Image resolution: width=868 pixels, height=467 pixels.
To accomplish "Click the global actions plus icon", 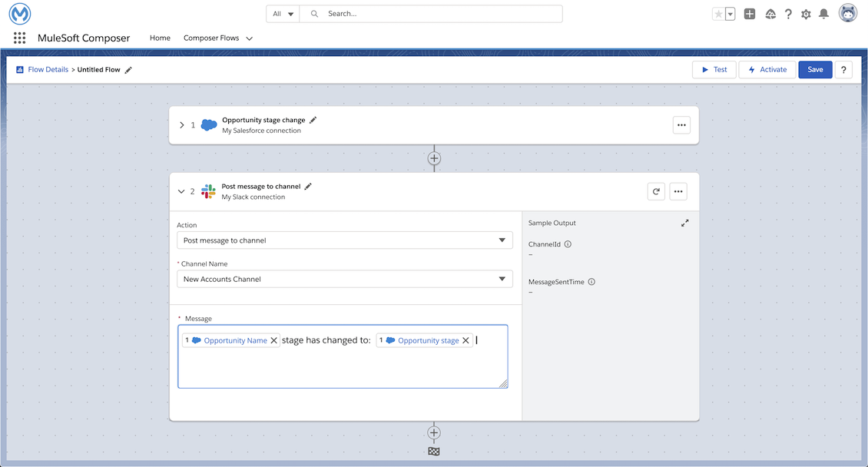I will click(x=750, y=14).
